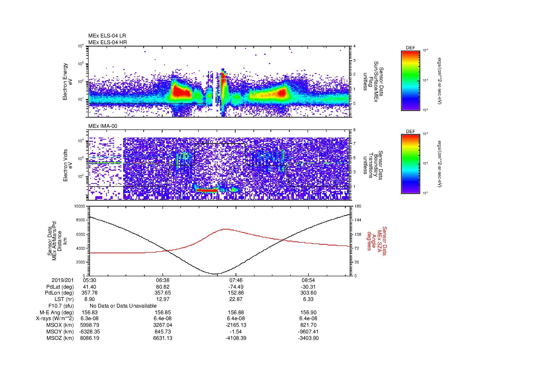This screenshot has height=392, width=555.
Task: Click the 'LST (hr)' row label
Action: pos(64,299)
